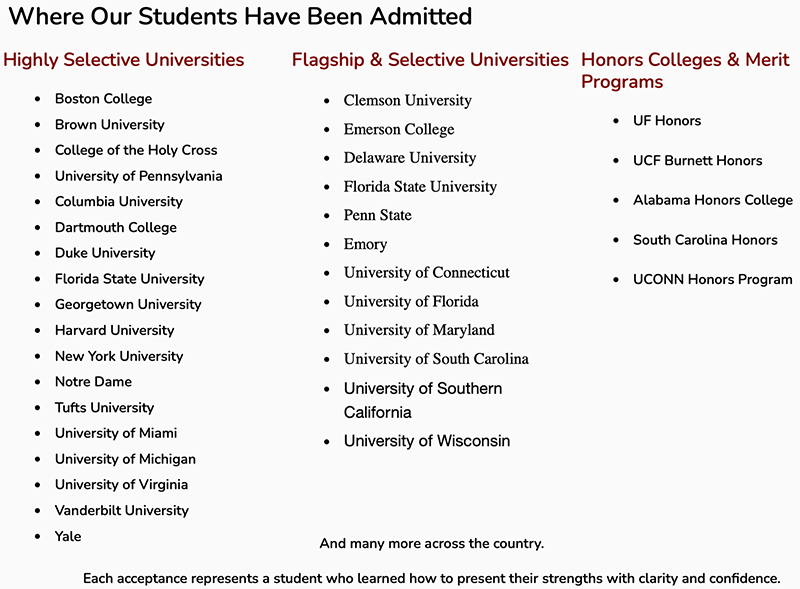This screenshot has width=800, height=589.
Task: Click the 'Where Our Students Have Been Admitted' heading
Action: point(240,17)
